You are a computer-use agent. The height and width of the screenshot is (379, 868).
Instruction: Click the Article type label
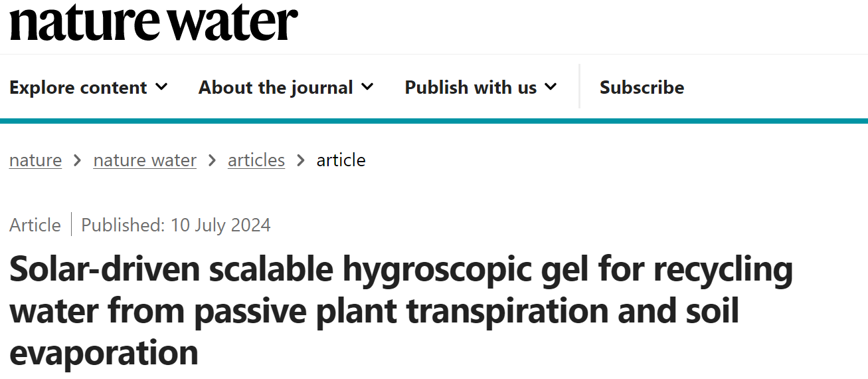pyautogui.click(x=35, y=225)
